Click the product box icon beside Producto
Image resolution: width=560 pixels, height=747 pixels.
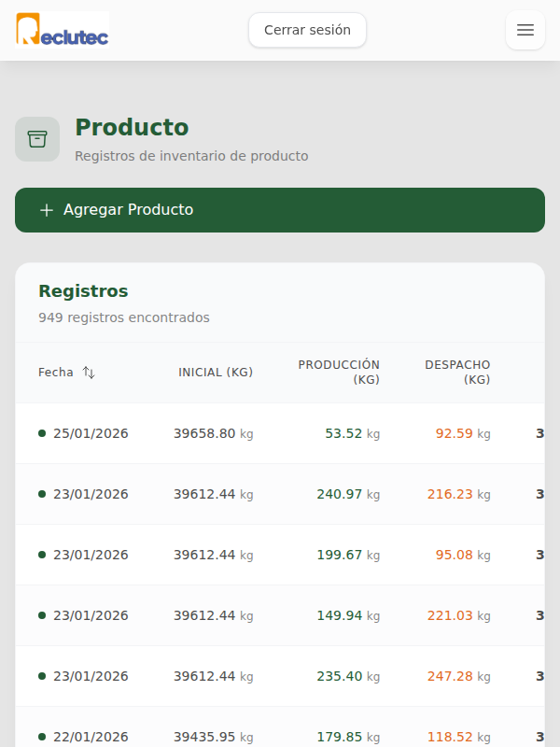point(37,138)
